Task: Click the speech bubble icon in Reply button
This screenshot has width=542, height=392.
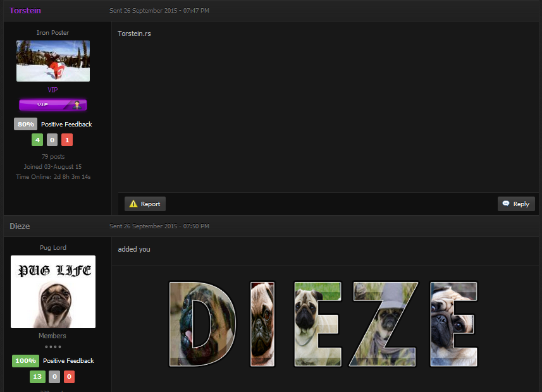Action: pyautogui.click(x=506, y=203)
